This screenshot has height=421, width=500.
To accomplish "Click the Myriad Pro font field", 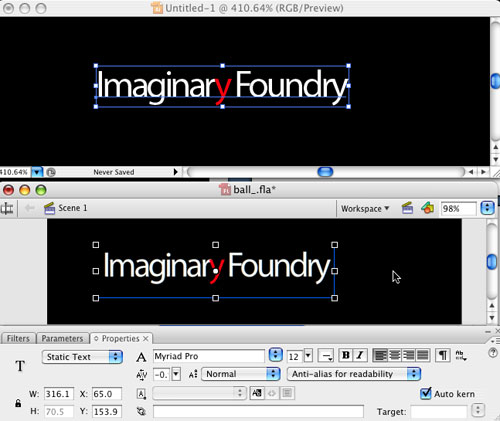I will [209, 356].
